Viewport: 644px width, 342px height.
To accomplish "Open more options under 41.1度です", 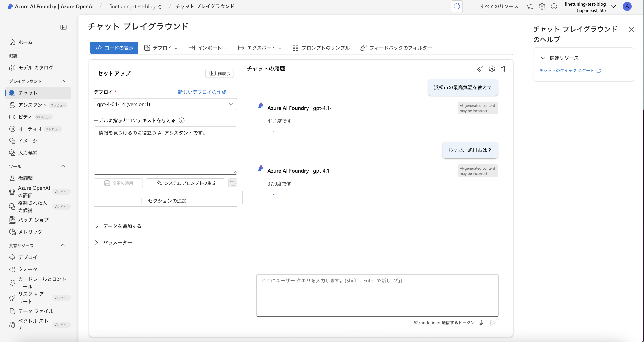I will click(x=273, y=132).
